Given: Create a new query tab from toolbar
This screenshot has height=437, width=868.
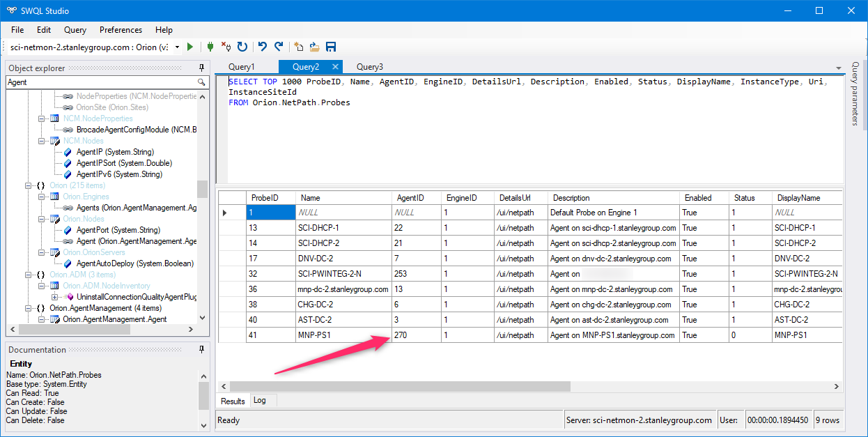Looking at the screenshot, I should pyautogui.click(x=298, y=47).
